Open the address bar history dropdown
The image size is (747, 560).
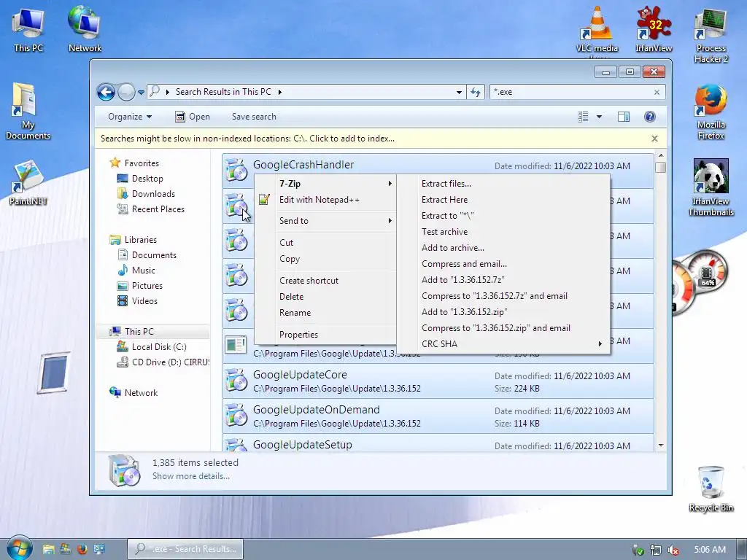[459, 92]
